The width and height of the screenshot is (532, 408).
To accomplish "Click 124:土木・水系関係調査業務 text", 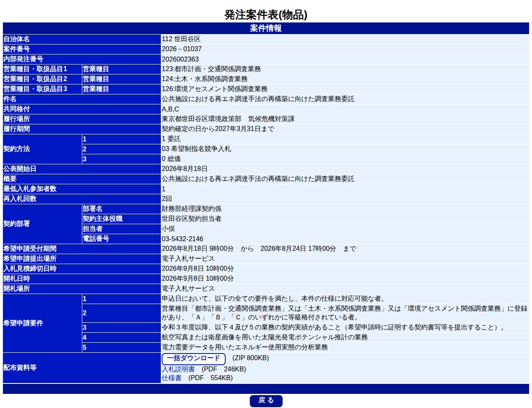I will (204, 79).
